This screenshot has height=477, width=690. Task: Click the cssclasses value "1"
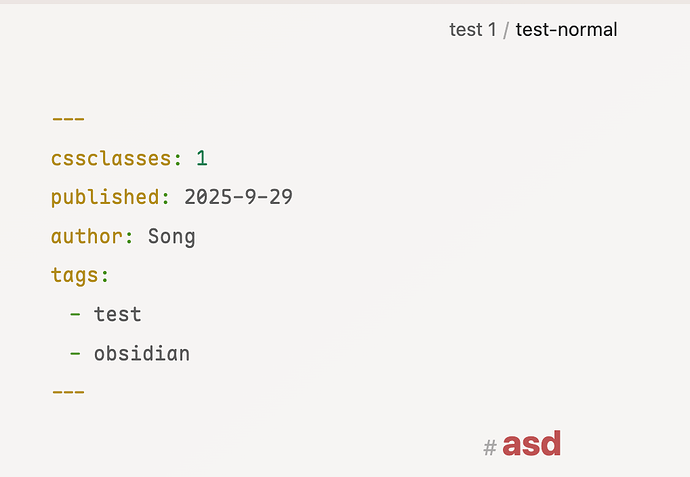point(202,158)
